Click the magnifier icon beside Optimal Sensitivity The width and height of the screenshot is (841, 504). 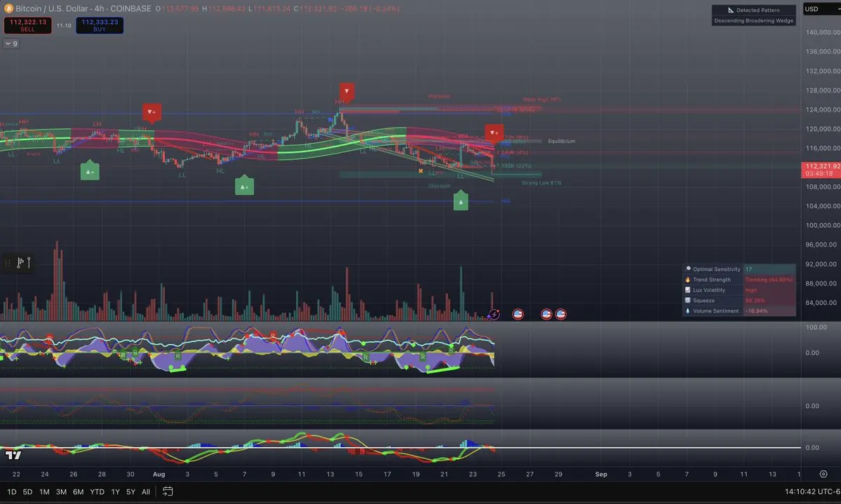coord(688,269)
